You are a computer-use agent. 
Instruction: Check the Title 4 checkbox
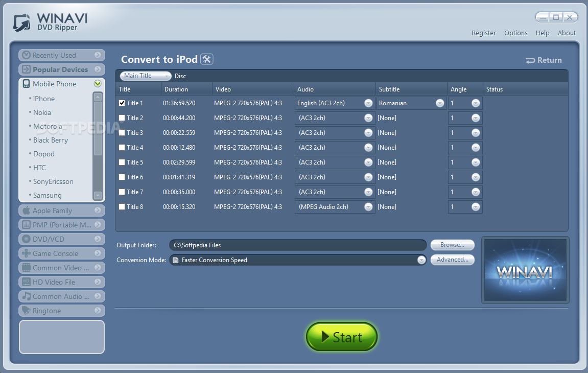tap(122, 148)
